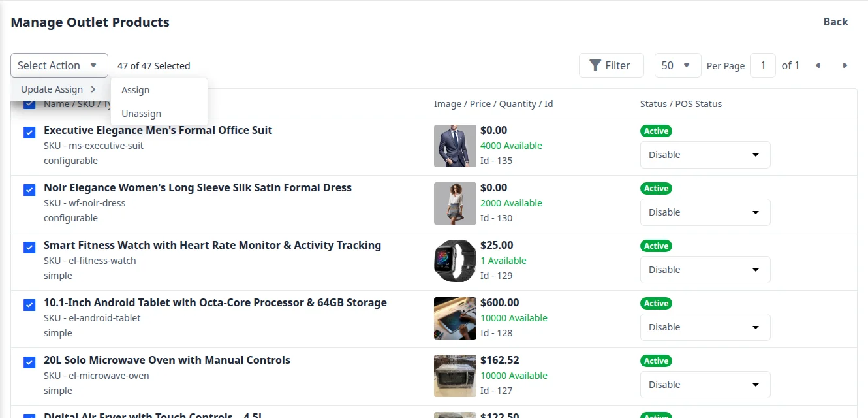Click the $600.00 price
This screenshot has width=868, height=418.
point(500,302)
